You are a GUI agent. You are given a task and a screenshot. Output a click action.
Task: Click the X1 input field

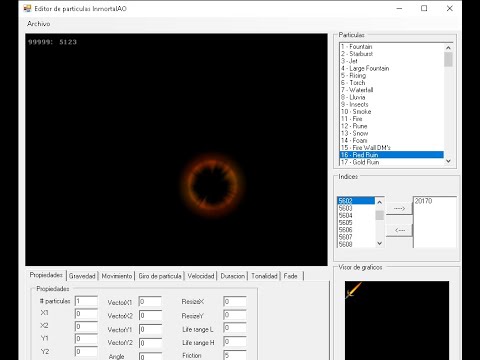coord(86,314)
